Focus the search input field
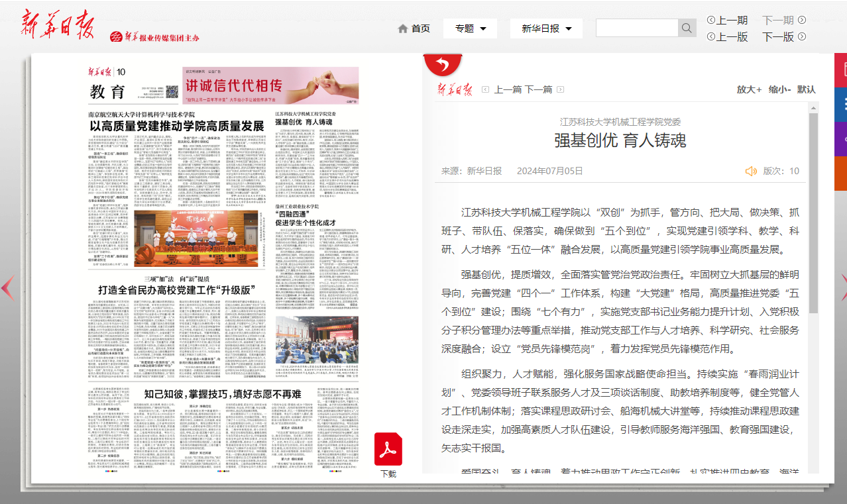 coord(636,28)
